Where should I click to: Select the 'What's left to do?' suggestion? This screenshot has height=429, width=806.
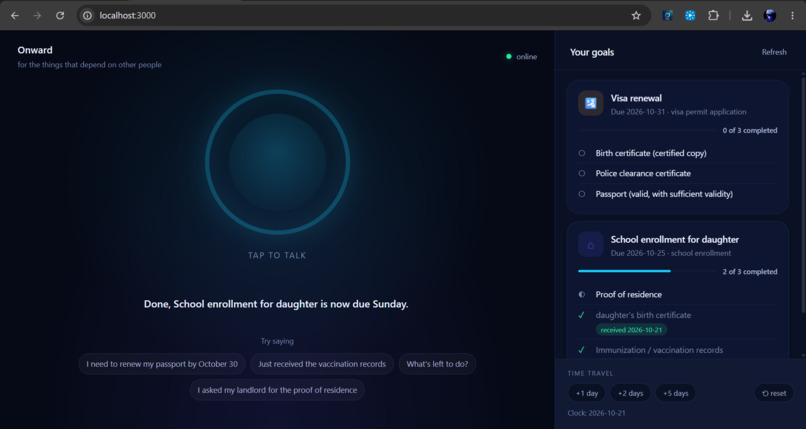point(437,364)
